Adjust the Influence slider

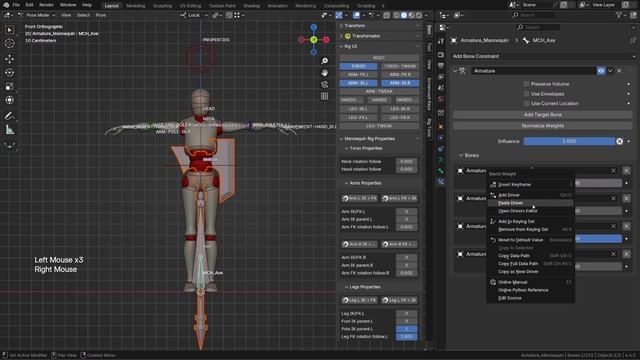569,141
